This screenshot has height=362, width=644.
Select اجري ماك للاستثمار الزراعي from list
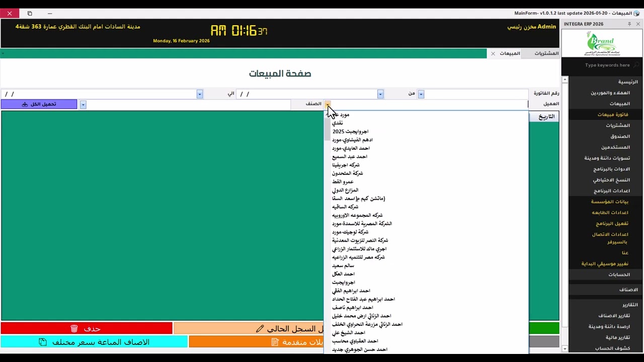pos(359,249)
